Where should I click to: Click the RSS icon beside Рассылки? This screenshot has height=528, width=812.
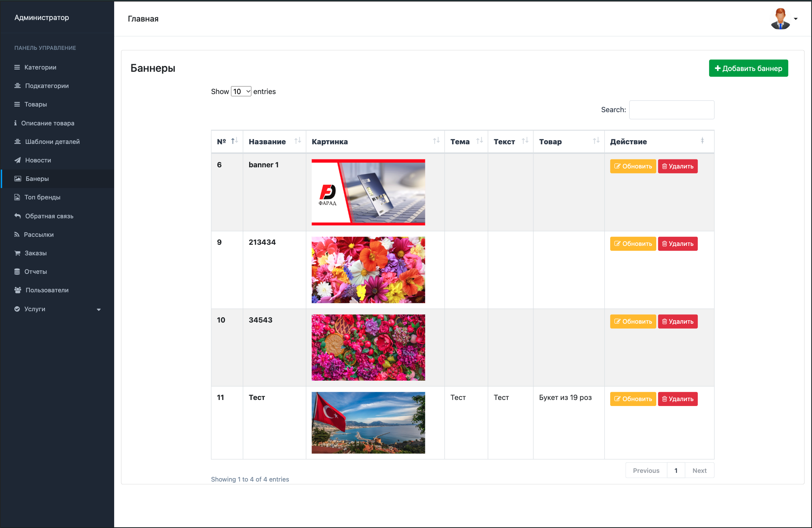pos(17,235)
